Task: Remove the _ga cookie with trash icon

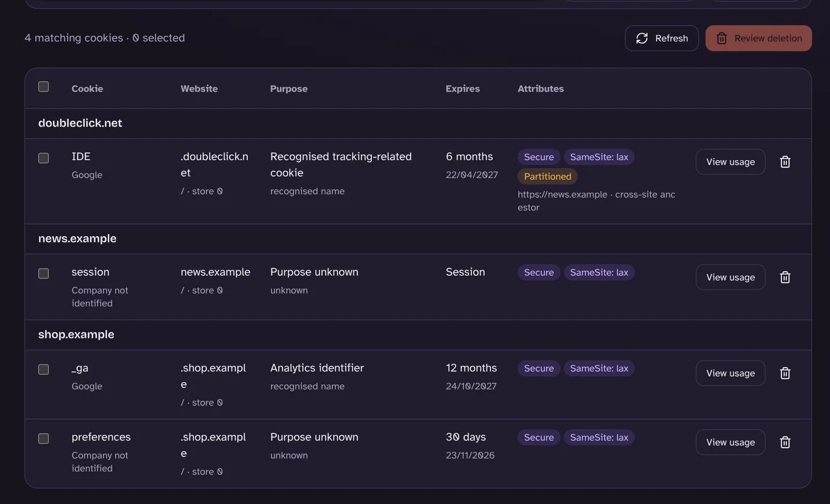Action: tap(785, 373)
